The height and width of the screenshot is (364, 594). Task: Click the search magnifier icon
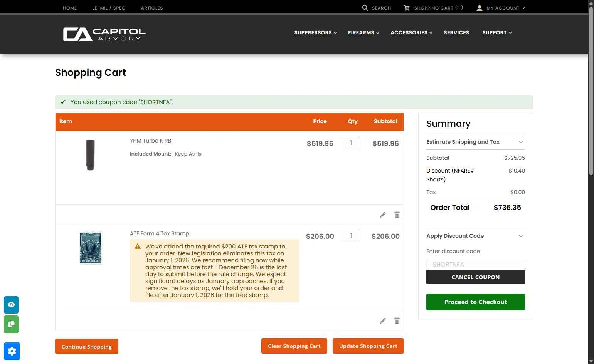[x=365, y=8]
